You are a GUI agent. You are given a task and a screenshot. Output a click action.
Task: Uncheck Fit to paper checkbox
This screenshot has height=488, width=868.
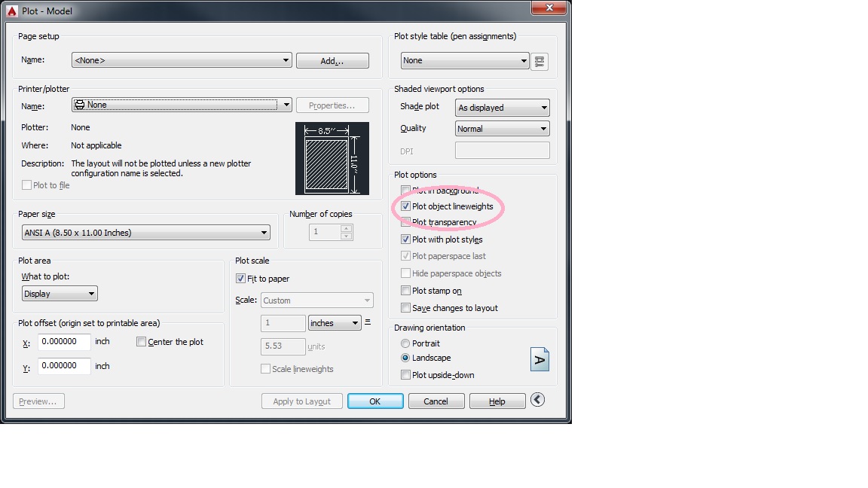[x=241, y=279]
